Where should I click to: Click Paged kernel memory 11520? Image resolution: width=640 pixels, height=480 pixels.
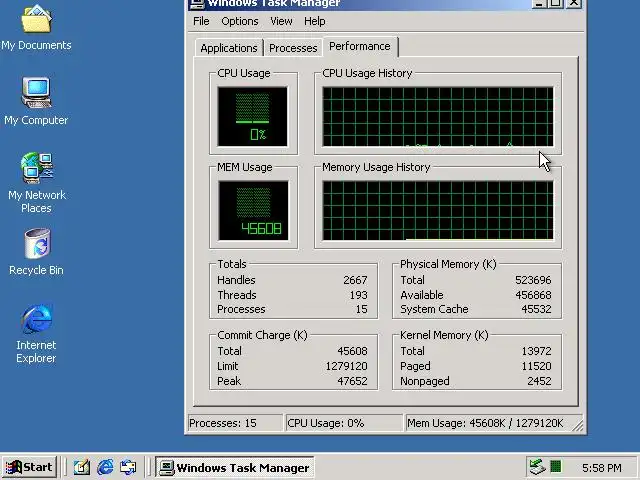(x=536, y=366)
